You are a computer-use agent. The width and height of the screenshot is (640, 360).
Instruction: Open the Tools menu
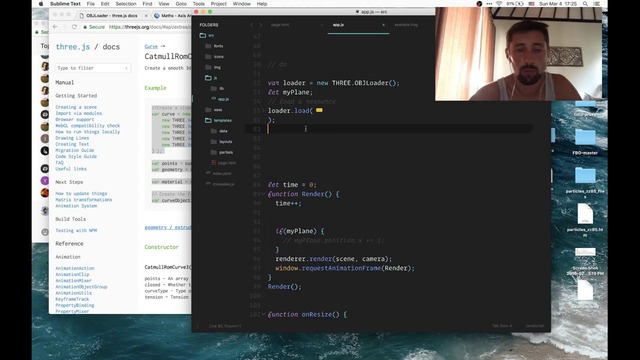199,4
